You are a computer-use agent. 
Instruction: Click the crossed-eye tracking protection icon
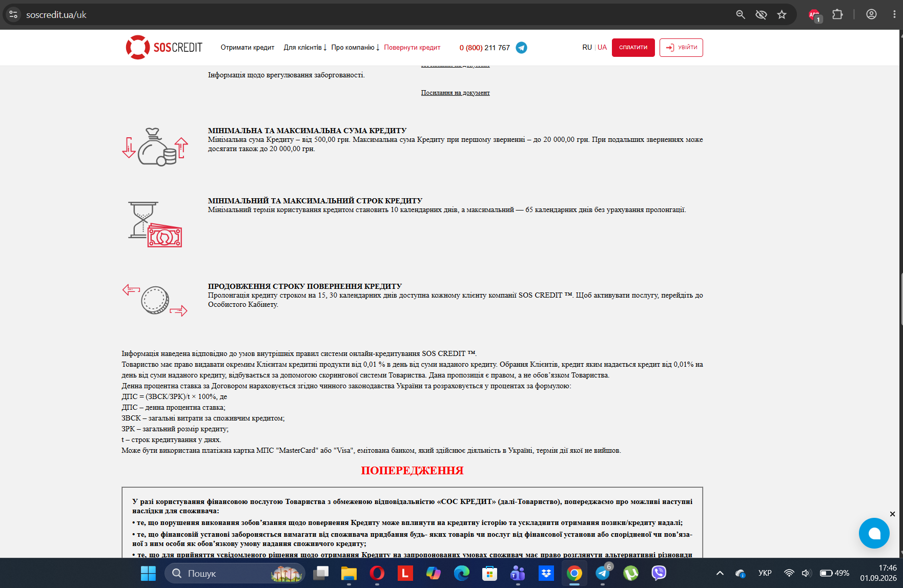(x=761, y=15)
